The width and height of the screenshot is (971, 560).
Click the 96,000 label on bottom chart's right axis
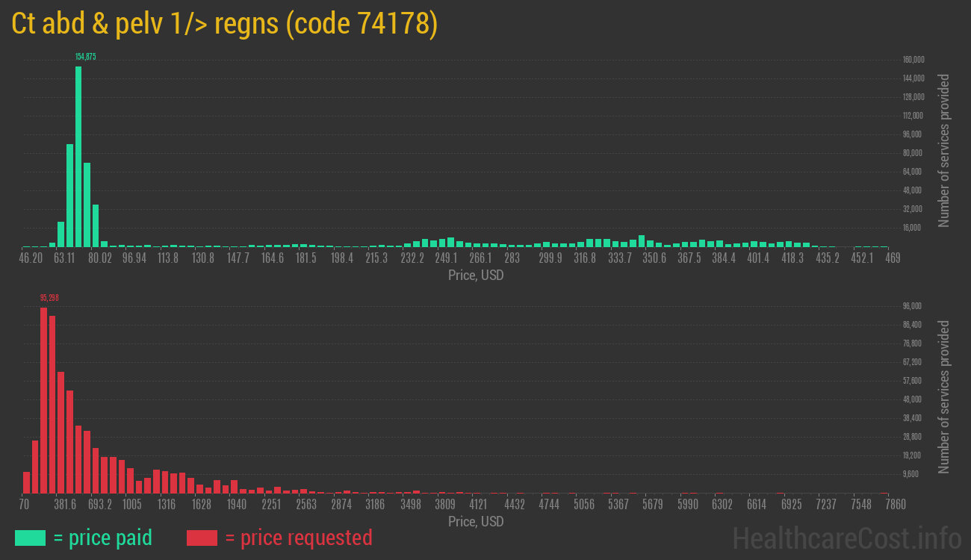coord(910,305)
